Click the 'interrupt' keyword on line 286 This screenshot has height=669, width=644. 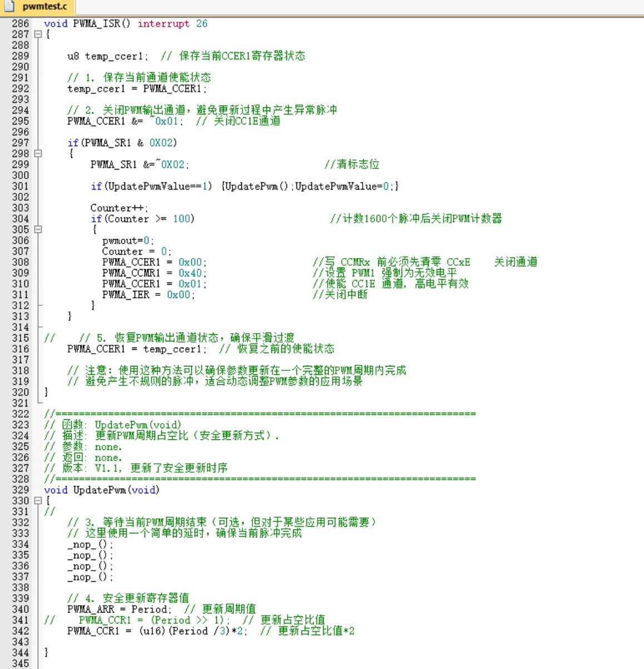pyautogui.click(x=164, y=23)
